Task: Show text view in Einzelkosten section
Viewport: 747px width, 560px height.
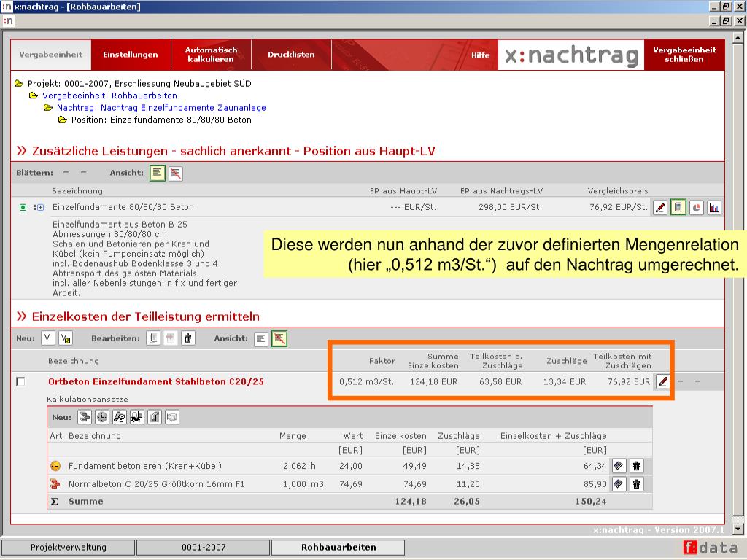Action: [261, 338]
